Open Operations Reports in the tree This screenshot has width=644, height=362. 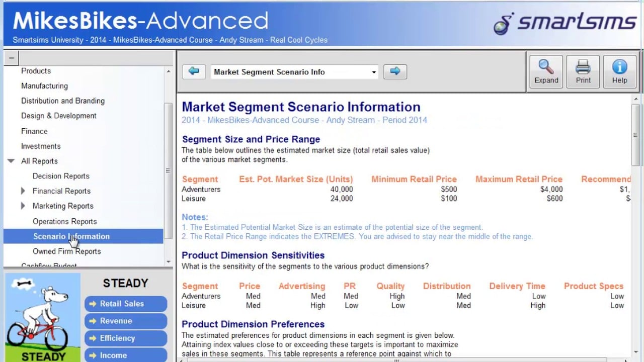click(x=64, y=221)
